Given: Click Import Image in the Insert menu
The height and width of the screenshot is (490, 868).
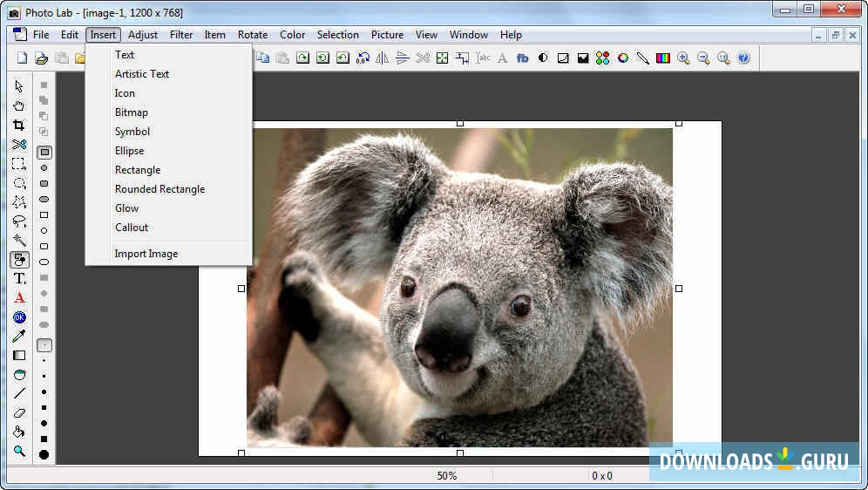Looking at the screenshot, I should coord(146,254).
